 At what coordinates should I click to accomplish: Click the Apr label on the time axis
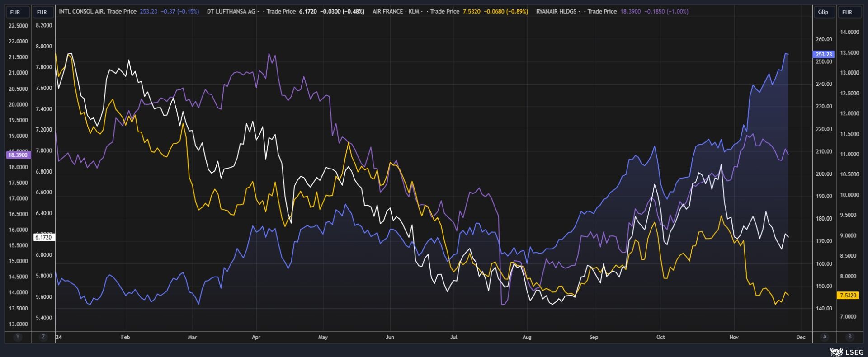(256, 337)
